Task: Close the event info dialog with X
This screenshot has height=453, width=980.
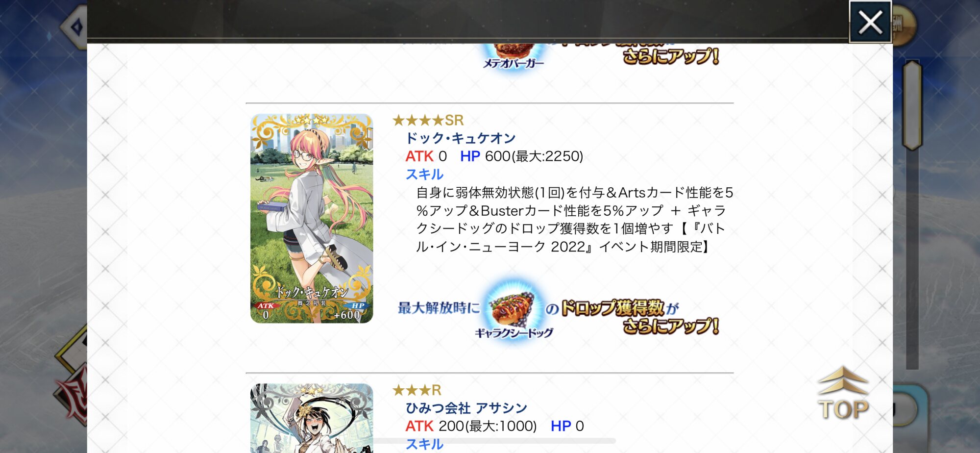Action: click(870, 22)
